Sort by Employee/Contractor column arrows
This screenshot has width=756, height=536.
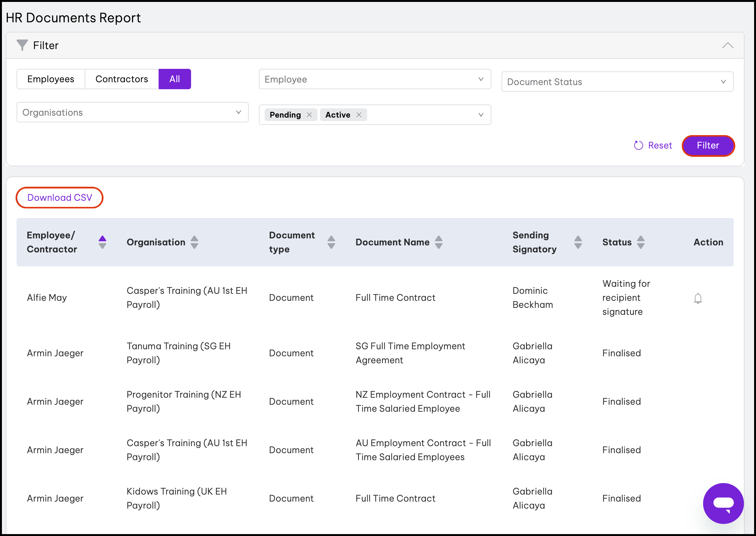tap(102, 242)
